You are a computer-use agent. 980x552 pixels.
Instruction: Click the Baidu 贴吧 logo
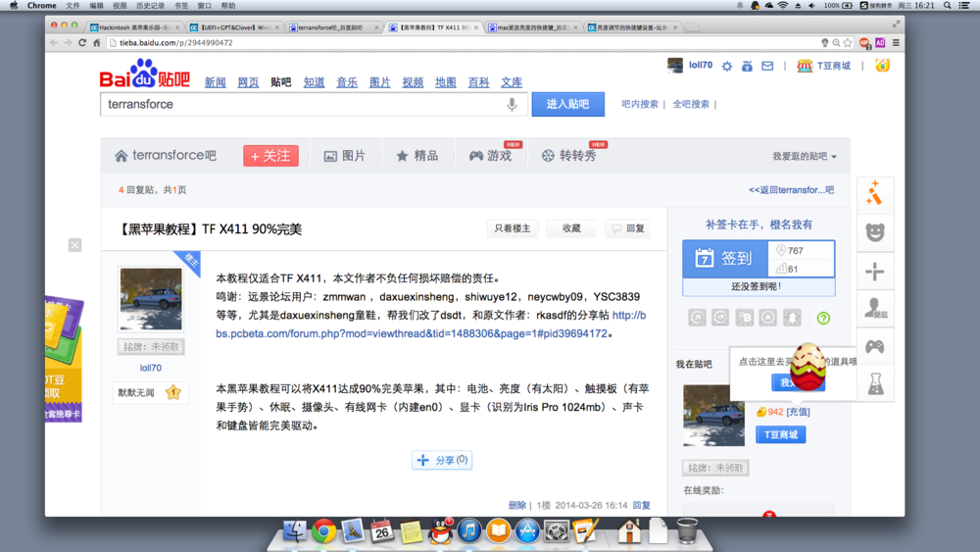[x=144, y=74]
